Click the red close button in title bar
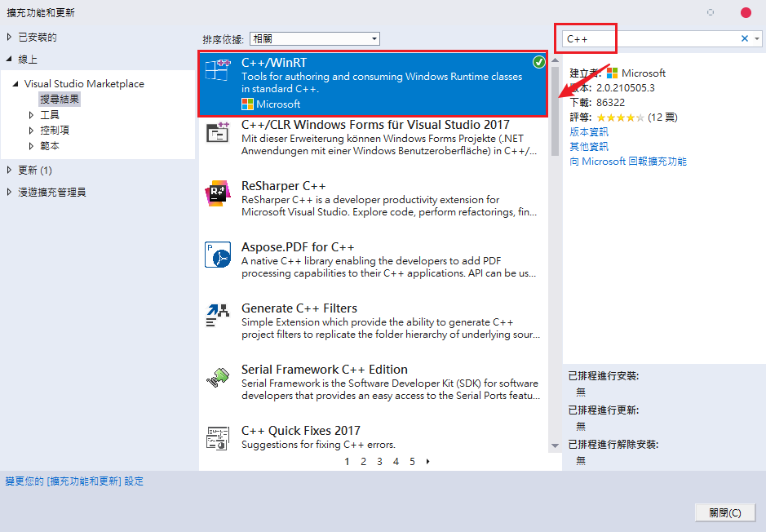Viewport: 766px width, 532px height. (x=746, y=13)
